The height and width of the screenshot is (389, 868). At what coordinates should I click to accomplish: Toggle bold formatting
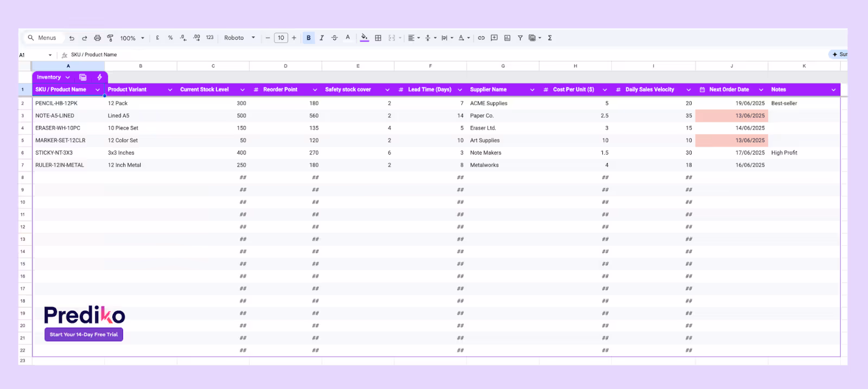pos(309,38)
